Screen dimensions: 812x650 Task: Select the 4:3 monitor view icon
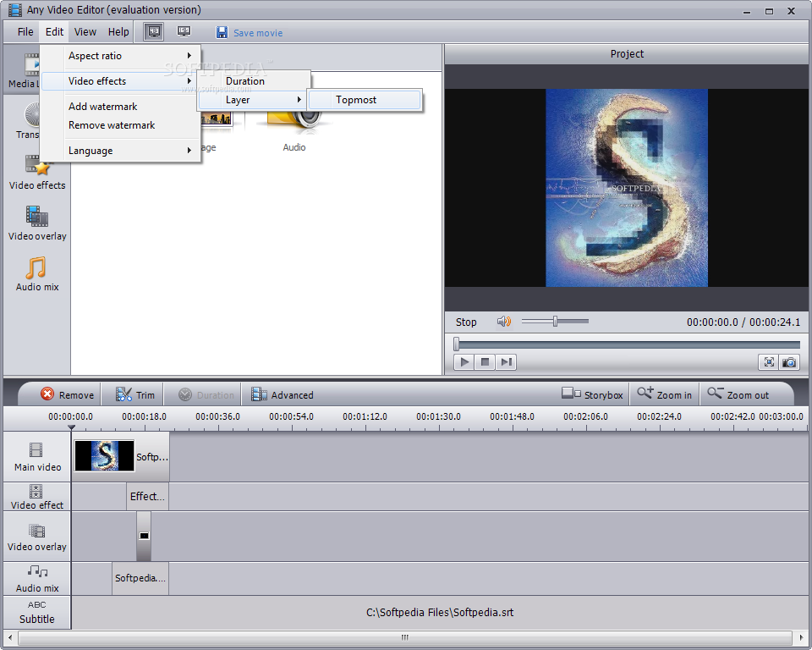[154, 32]
